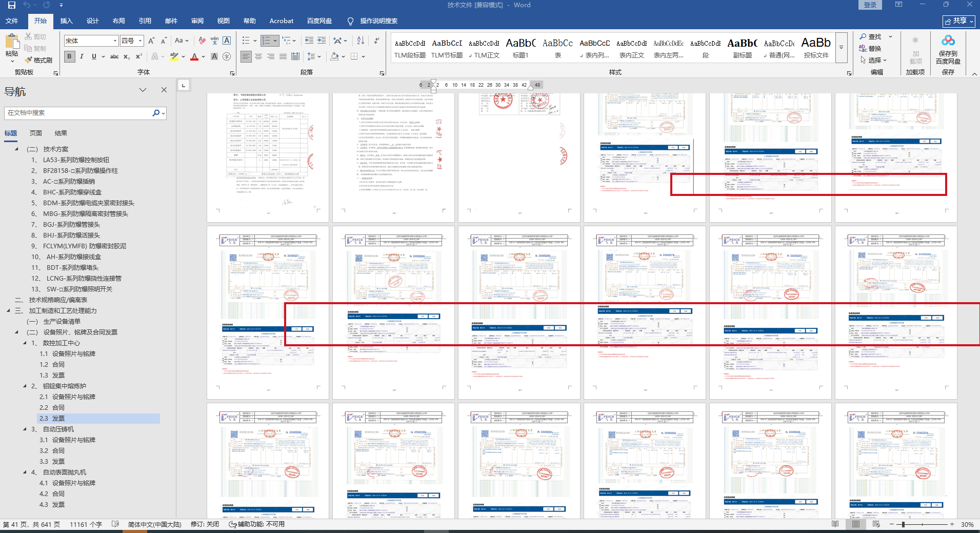Insert enclosed character (带圈字符)
The image size is (980, 533).
click(227, 56)
